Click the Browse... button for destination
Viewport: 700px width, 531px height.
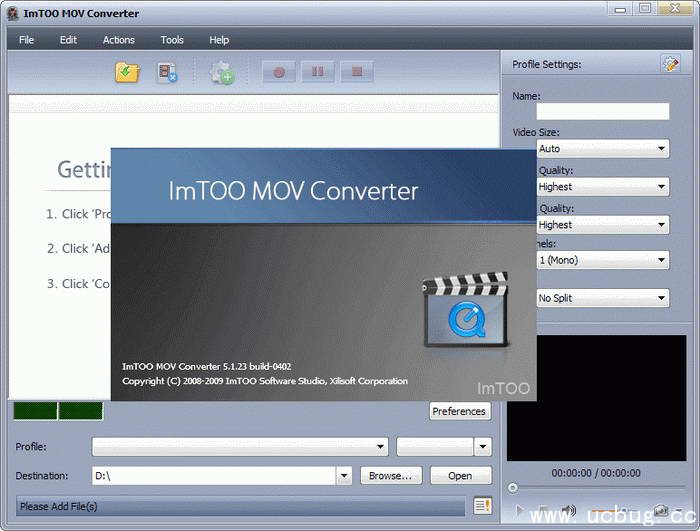tap(391, 476)
